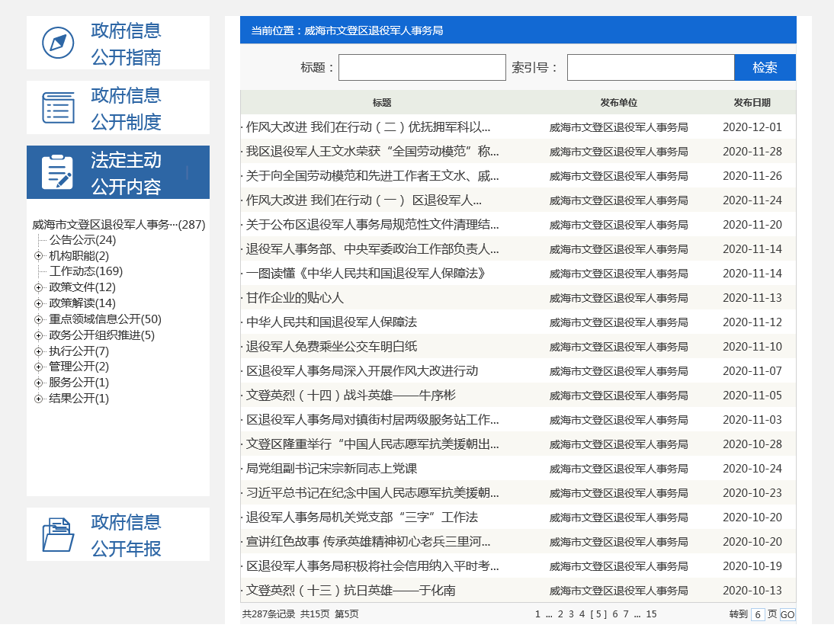Expand 重点领域信息公开 in the tree
834x644 pixels.
tap(38, 319)
